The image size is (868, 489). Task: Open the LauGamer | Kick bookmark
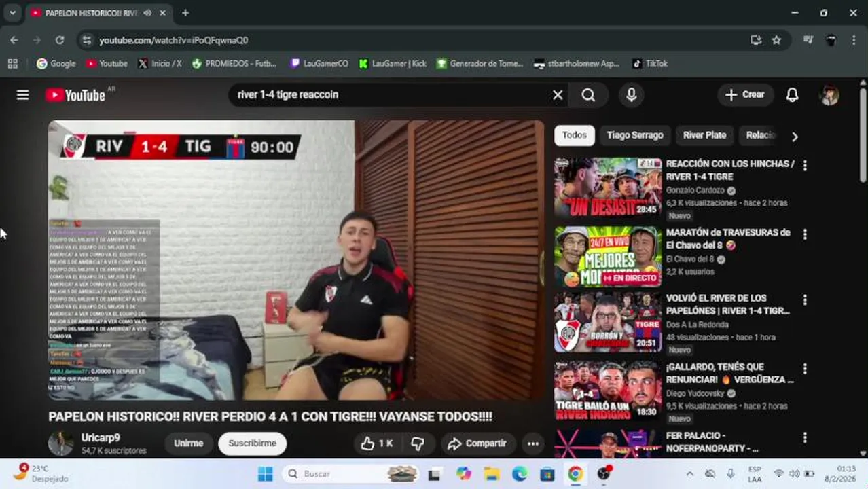click(393, 64)
